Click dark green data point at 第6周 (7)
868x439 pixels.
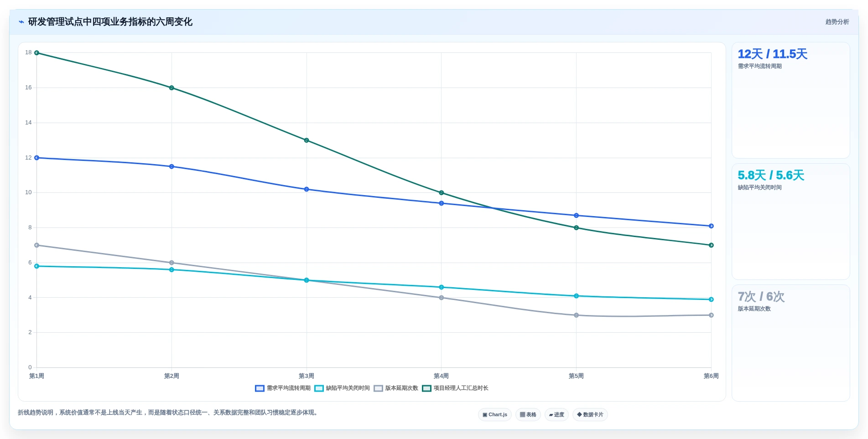click(711, 245)
